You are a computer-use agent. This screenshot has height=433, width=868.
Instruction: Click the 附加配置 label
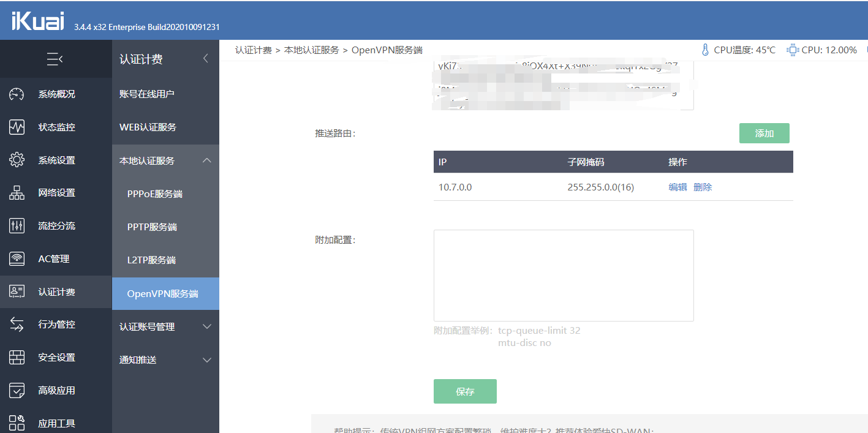(335, 240)
